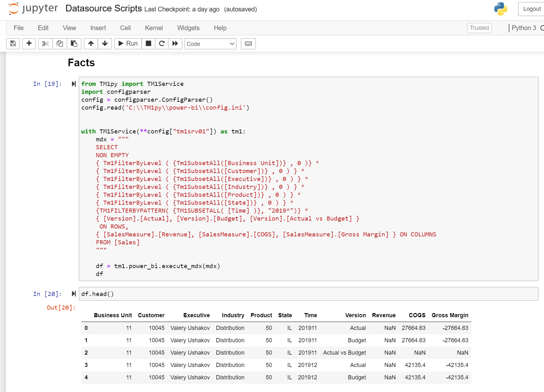Restart the kernel with the circular arrow
The width and height of the screenshot is (544, 392).
(162, 43)
